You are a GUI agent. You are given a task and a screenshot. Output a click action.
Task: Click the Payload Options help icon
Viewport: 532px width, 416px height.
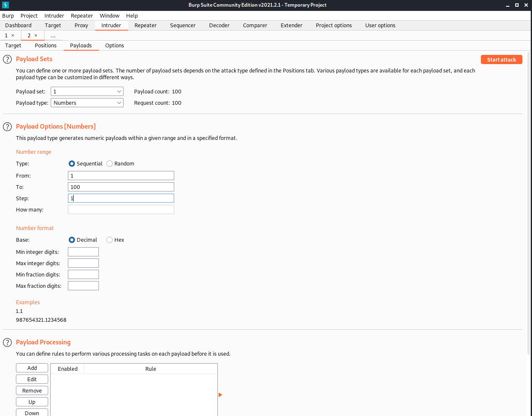(x=7, y=127)
